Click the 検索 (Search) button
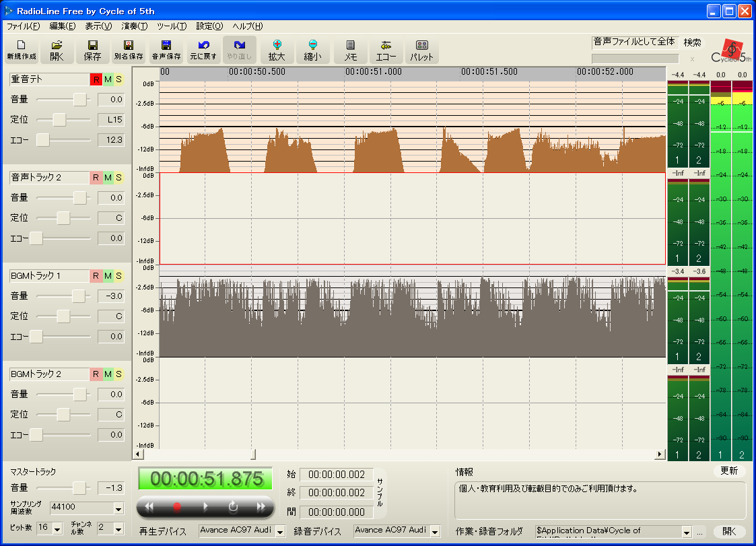 (692, 42)
